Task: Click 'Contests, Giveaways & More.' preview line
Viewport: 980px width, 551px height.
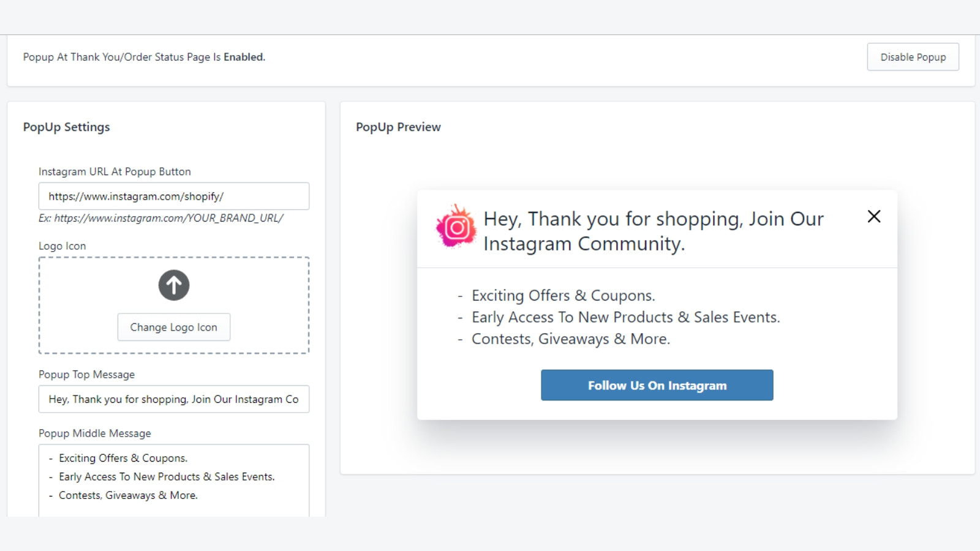Action: click(571, 339)
